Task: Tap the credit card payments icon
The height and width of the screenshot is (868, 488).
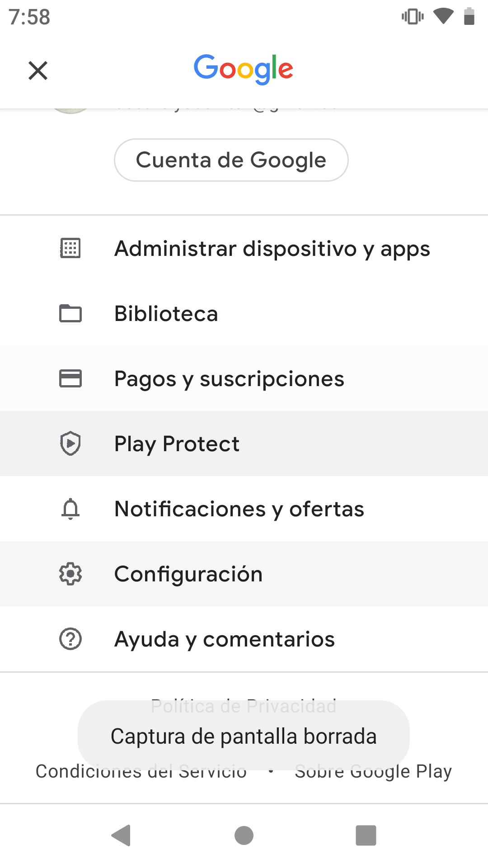Action: [x=70, y=378]
